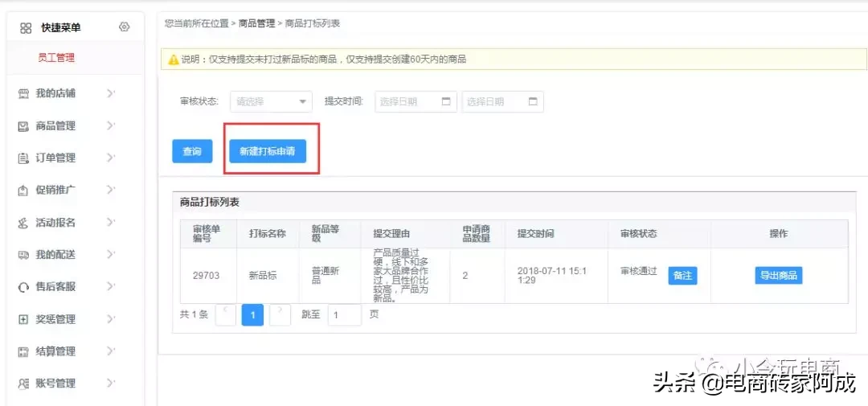Click the 新建打标申请 button

[268, 151]
